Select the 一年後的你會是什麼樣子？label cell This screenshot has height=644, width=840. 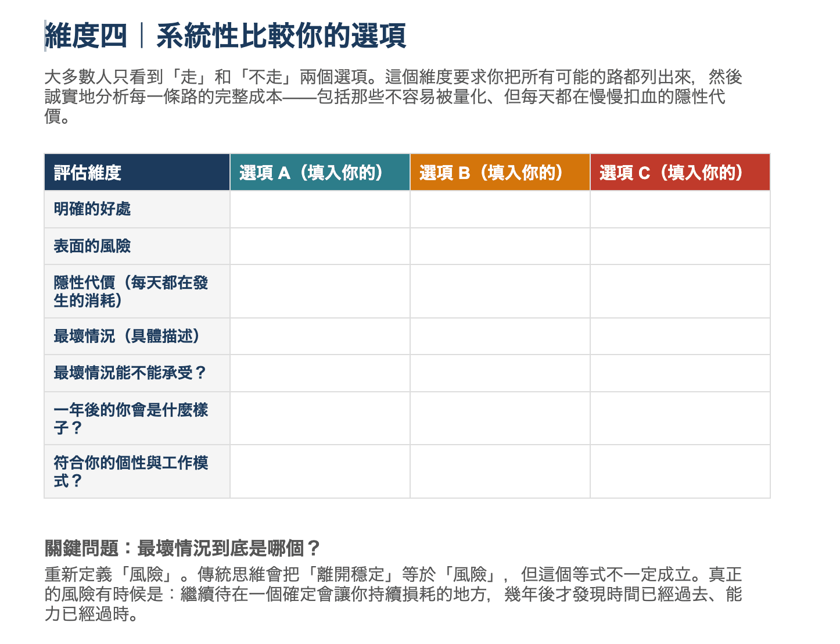137,418
